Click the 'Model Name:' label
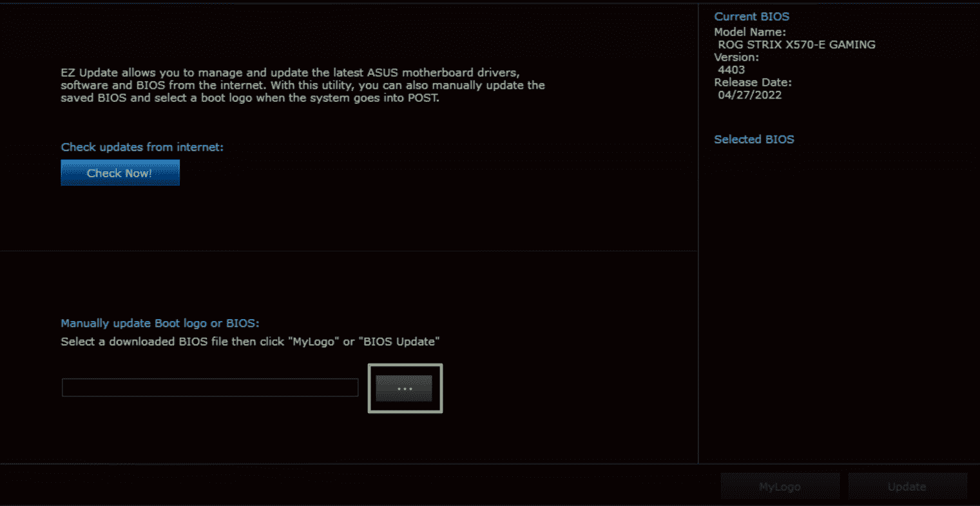 [x=750, y=32]
